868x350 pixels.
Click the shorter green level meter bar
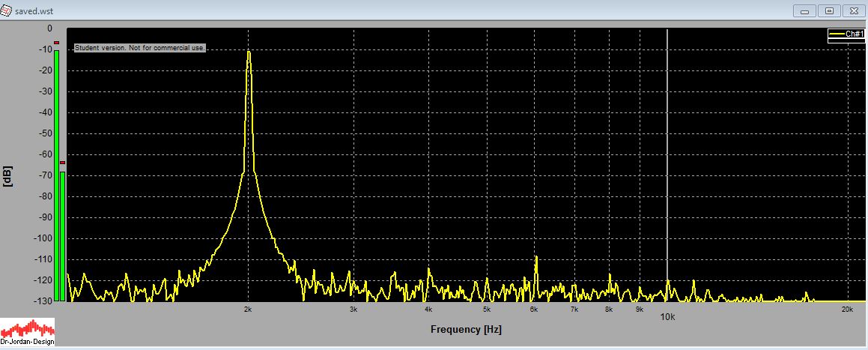[x=63, y=237]
